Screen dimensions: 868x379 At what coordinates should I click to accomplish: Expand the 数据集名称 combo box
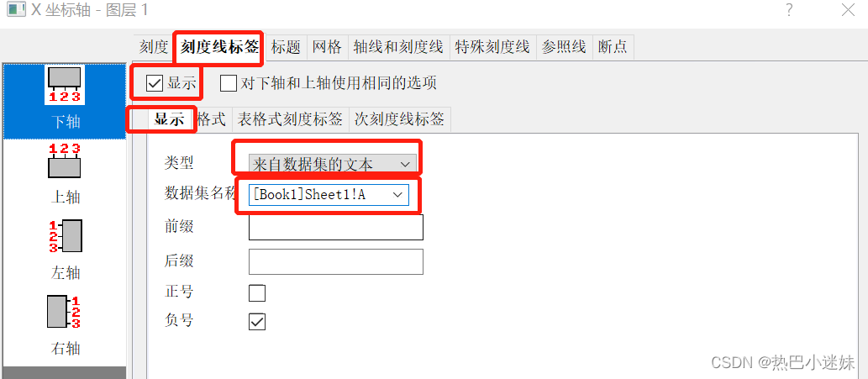(x=329, y=195)
